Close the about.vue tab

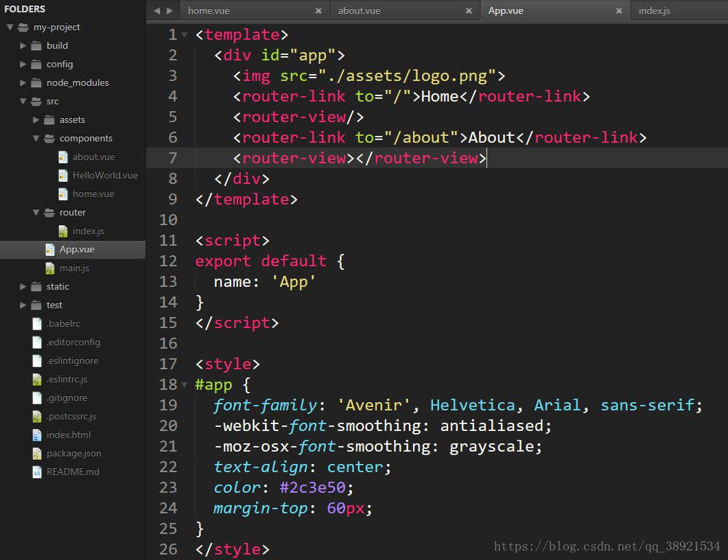[x=469, y=11]
